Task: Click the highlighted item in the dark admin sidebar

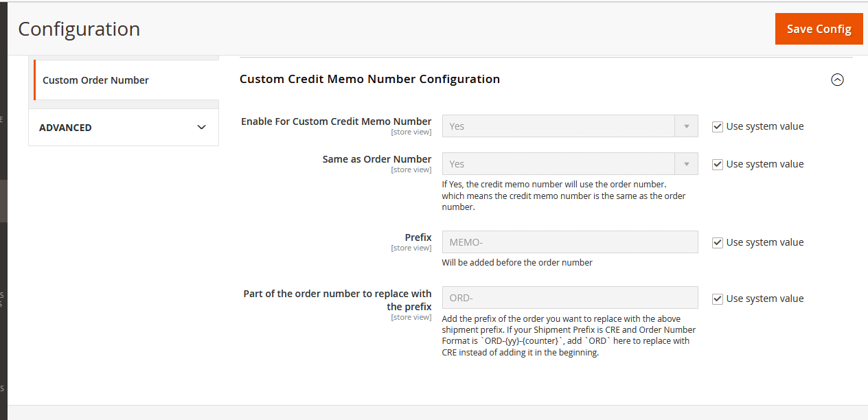Action: [x=3, y=200]
